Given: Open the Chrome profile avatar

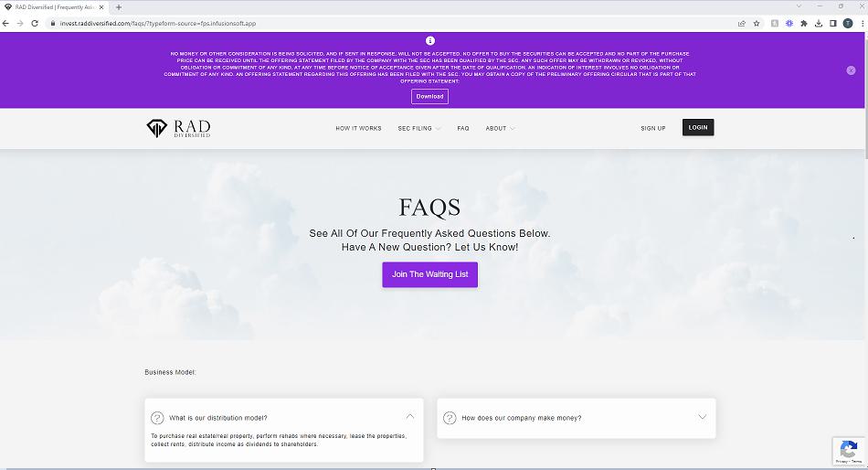Looking at the screenshot, I should point(847,23).
